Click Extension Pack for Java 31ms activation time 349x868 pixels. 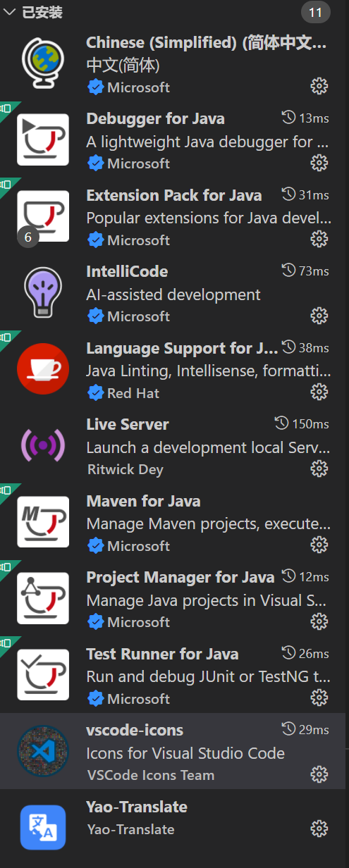tap(305, 194)
